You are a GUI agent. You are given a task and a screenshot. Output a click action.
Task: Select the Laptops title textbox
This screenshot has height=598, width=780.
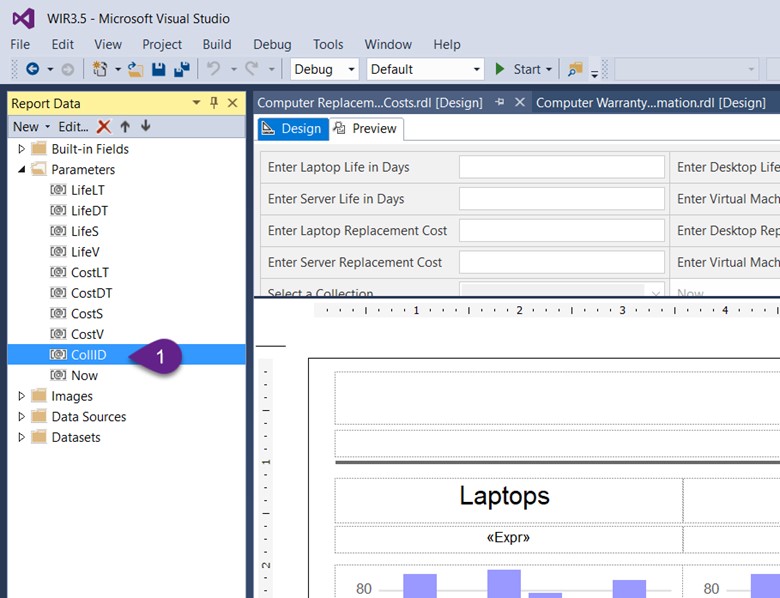point(508,500)
